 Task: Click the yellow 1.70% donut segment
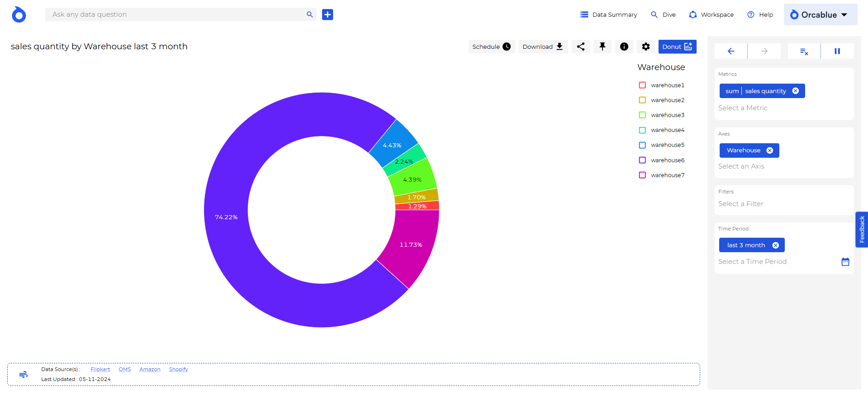(416, 197)
